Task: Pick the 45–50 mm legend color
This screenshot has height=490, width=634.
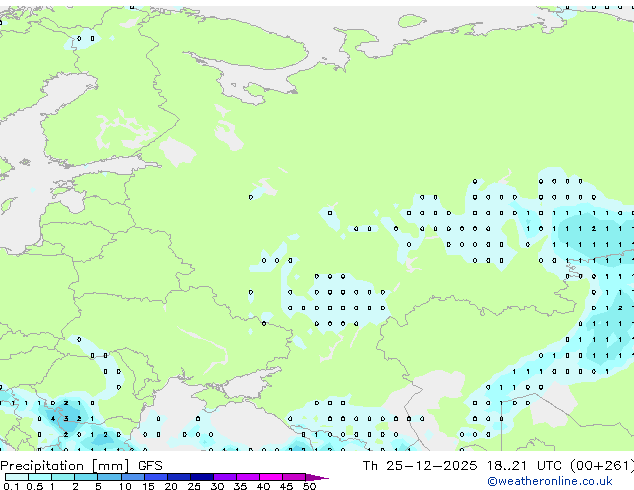Action: 294,477
